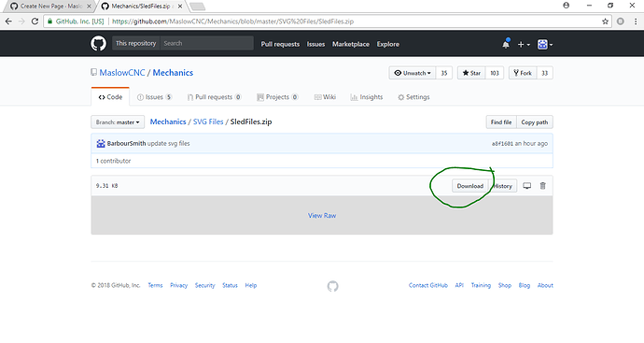Open file in desktop using monitor icon

pos(526,186)
